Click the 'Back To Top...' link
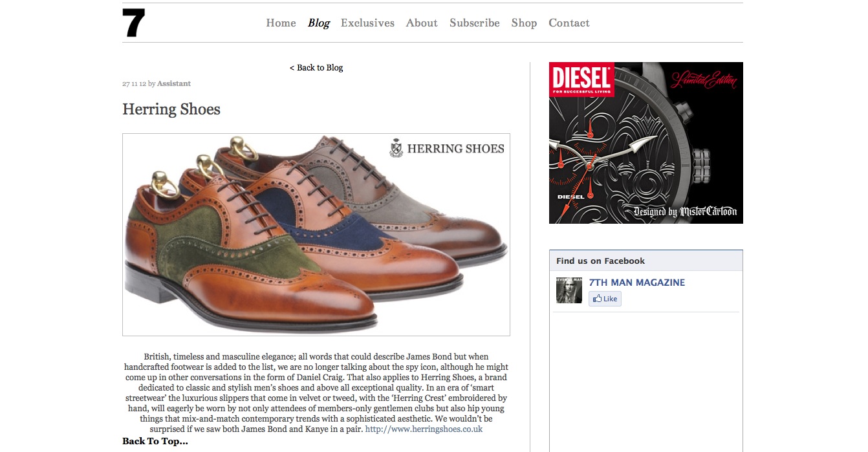This screenshot has height=452, width=868. (155, 441)
